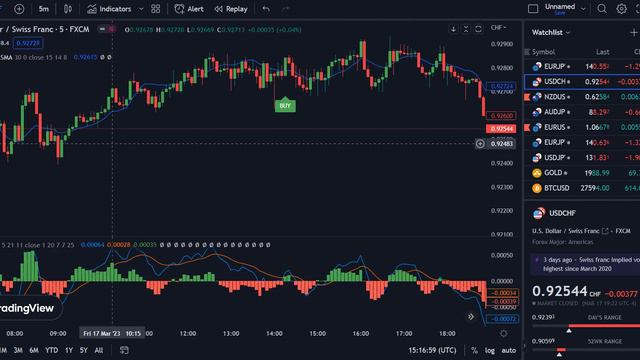Toggle the red flag on EURUSD row
The width and height of the screenshot is (640, 360).
[527, 127]
